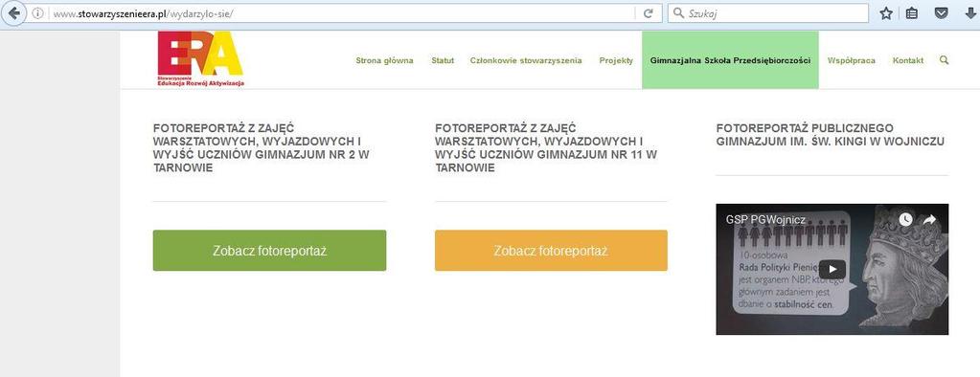The width and height of the screenshot is (980, 377).
Task: Open the Współpraca menu item
Action: [x=852, y=60]
